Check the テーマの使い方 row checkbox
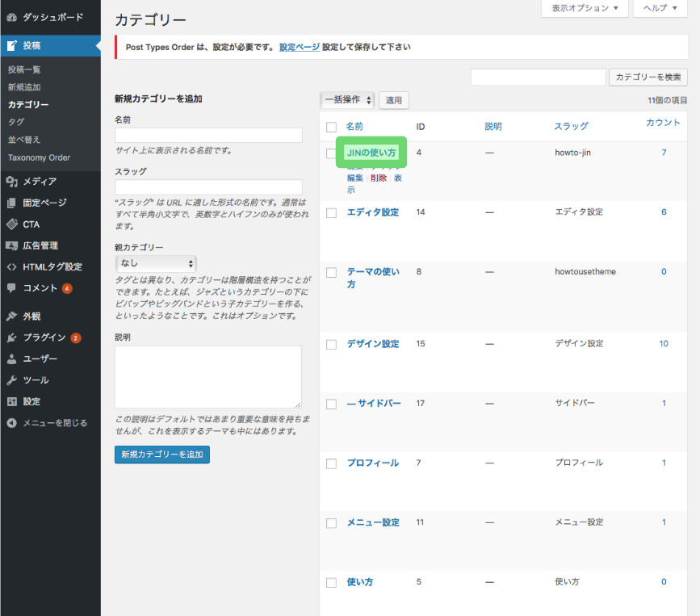Screen dimensions: 700x616 (x=331, y=272)
